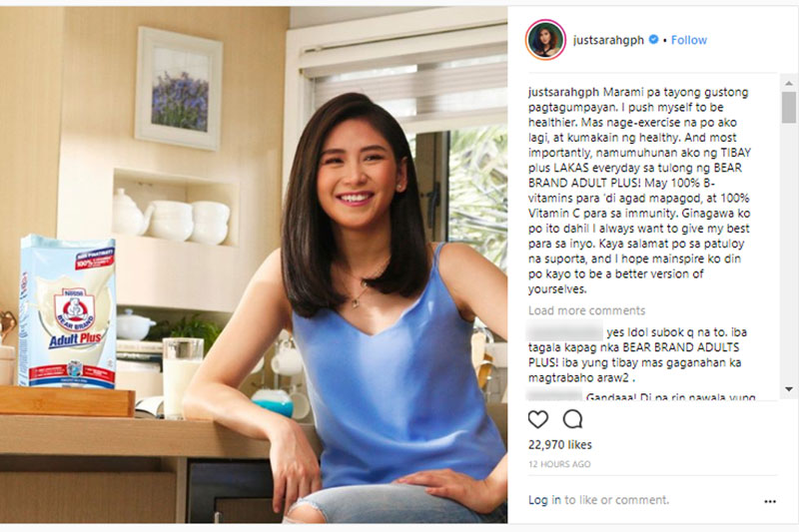Click the scrollbar up arrow
Screen dimensions: 799x532
pyautogui.click(x=789, y=83)
